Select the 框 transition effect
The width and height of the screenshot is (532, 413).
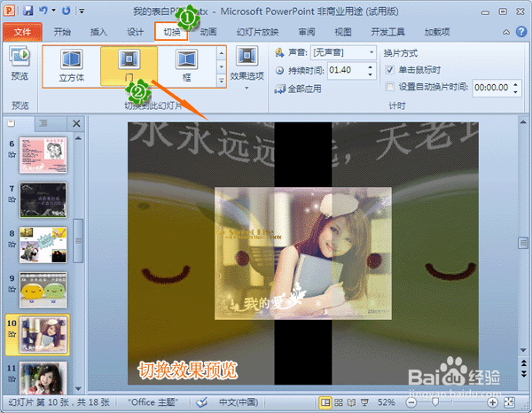pyautogui.click(x=186, y=66)
